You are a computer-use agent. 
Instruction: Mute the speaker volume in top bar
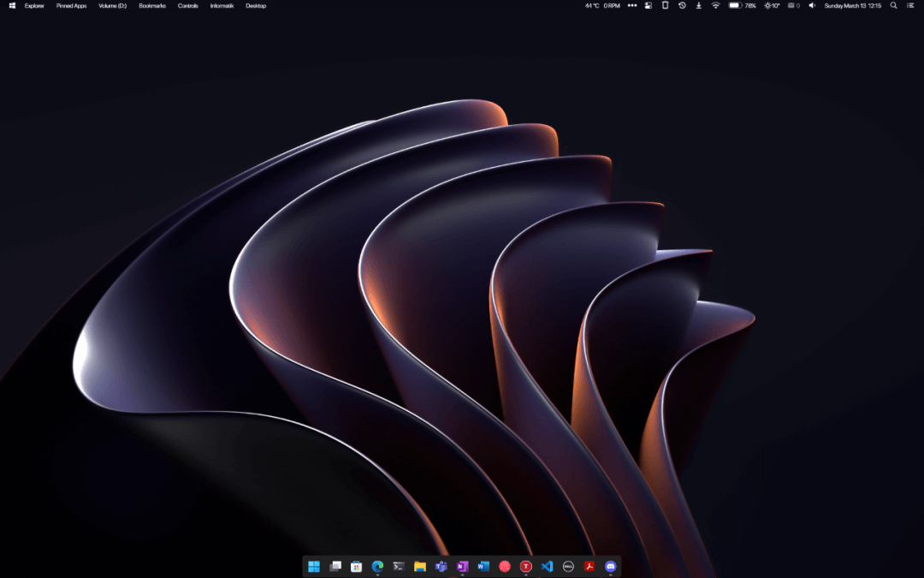point(812,6)
